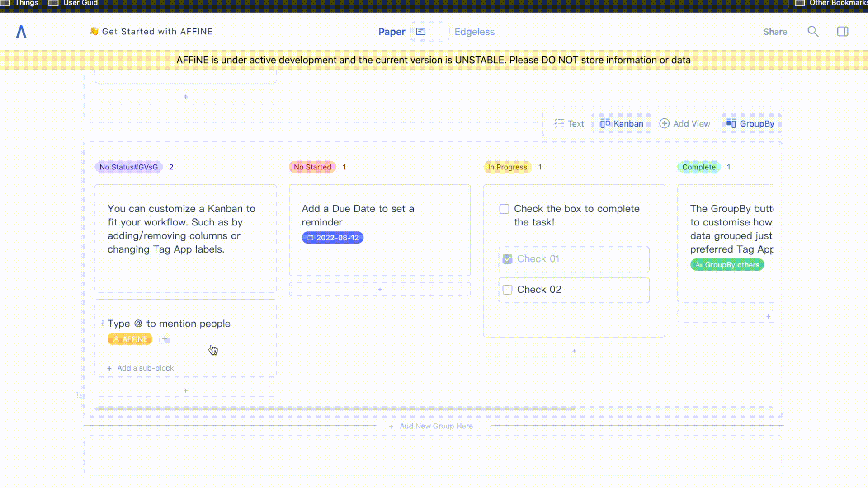Click the UNSTABLE warning banner text
This screenshot has height=488, width=868.
[434, 60]
